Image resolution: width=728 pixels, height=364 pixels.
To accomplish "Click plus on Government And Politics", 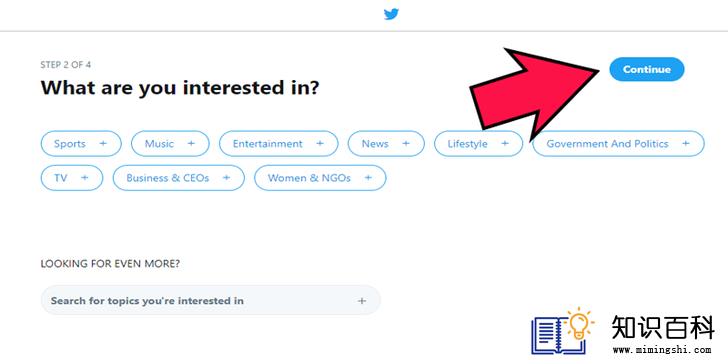I will 686,143.
